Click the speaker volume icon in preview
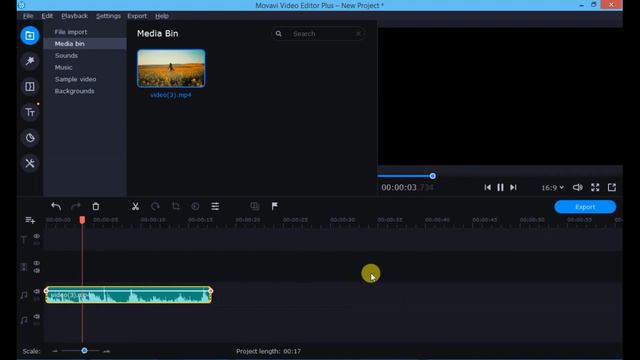640x360 pixels. pos(578,187)
